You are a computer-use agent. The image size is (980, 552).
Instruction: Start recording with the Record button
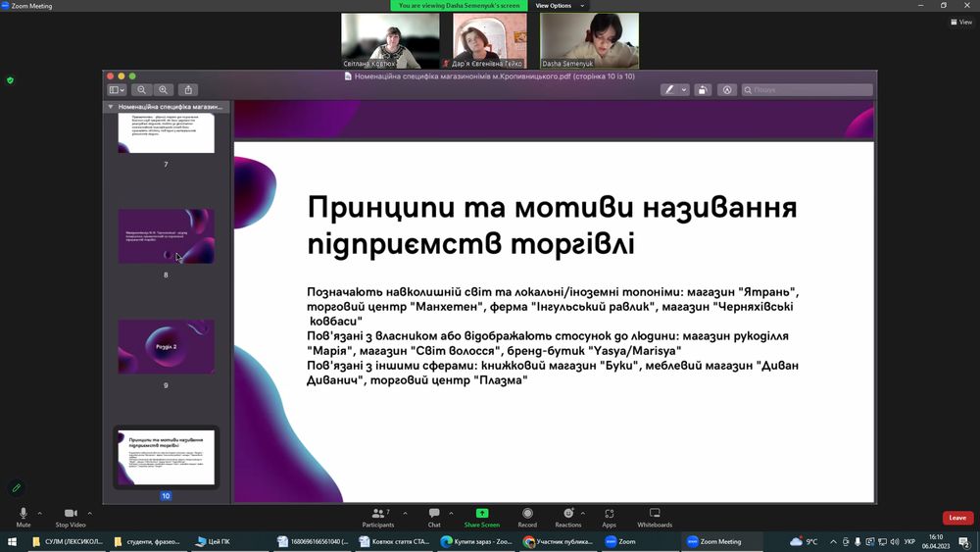point(527,517)
